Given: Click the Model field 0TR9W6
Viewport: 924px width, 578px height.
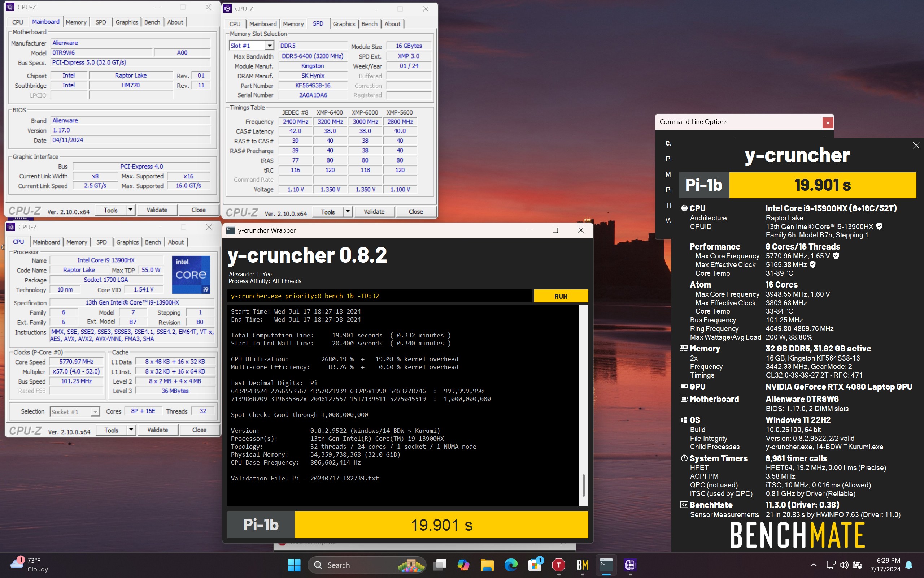Looking at the screenshot, I should (x=101, y=53).
